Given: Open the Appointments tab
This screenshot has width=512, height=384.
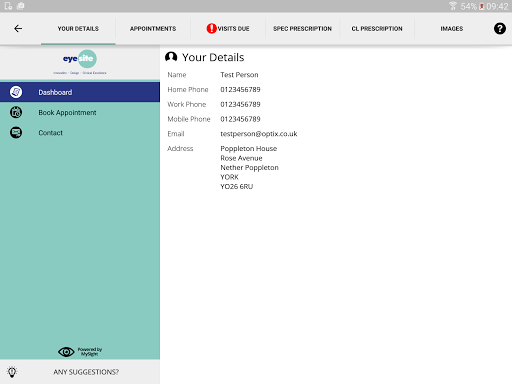Looking at the screenshot, I should point(153,29).
